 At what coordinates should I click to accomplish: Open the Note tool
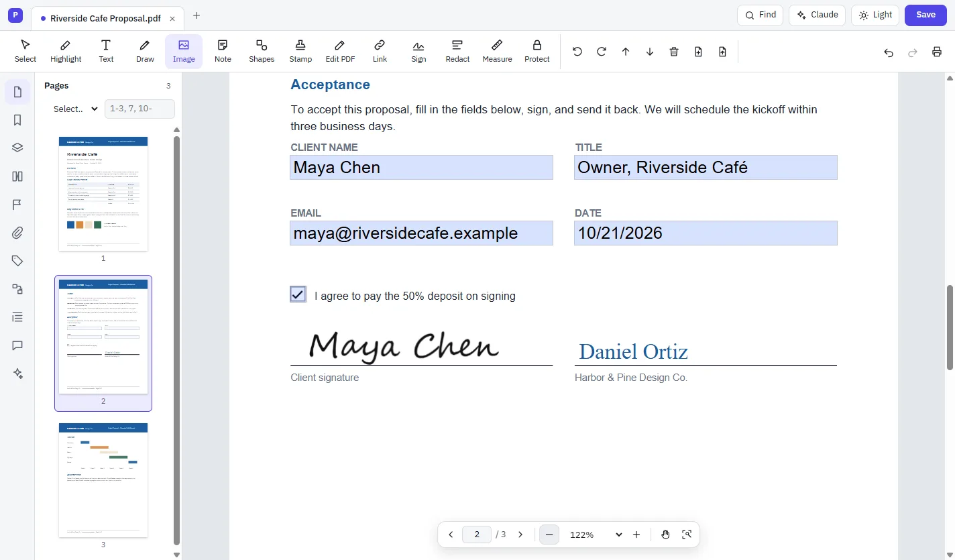(223, 51)
